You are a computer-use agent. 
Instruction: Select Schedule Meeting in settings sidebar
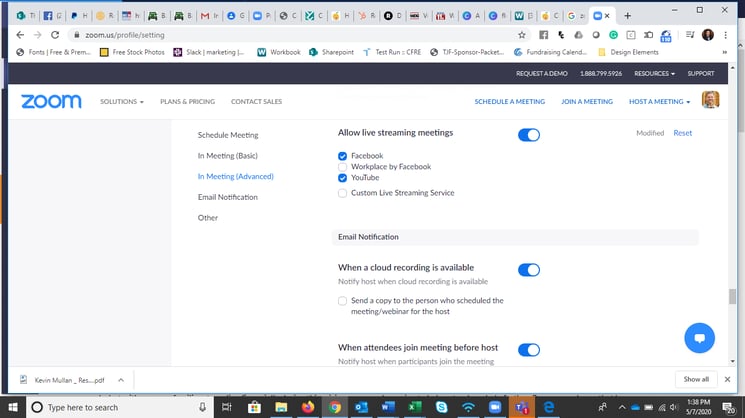[228, 135]
